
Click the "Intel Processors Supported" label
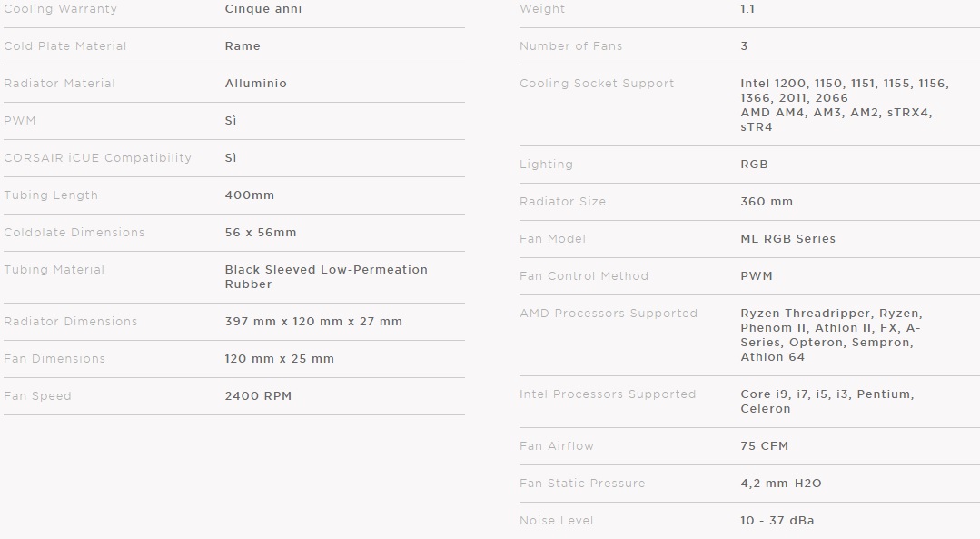coord(608,394)
